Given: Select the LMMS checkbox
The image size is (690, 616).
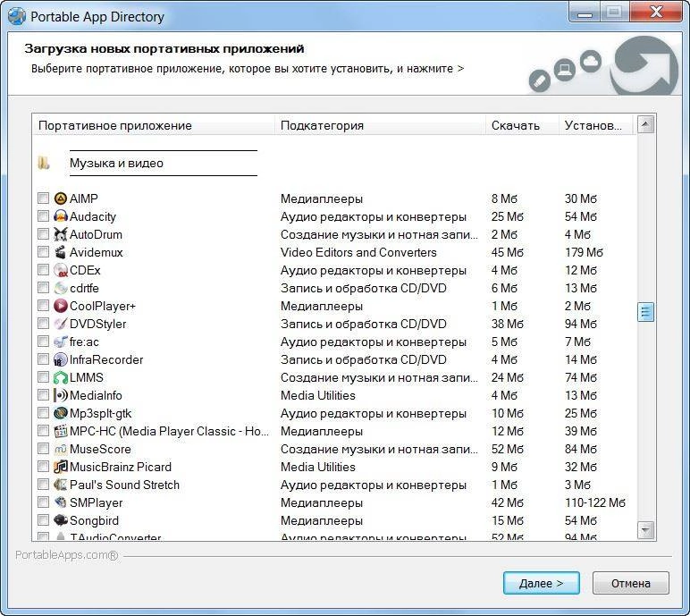Looking at the screenshot, I should pyautogui.click(x=43, y=377).
